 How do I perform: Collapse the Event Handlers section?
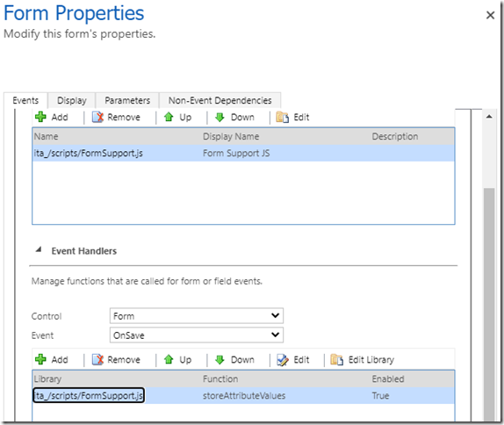pyautogui.click(x=39, y=249)
